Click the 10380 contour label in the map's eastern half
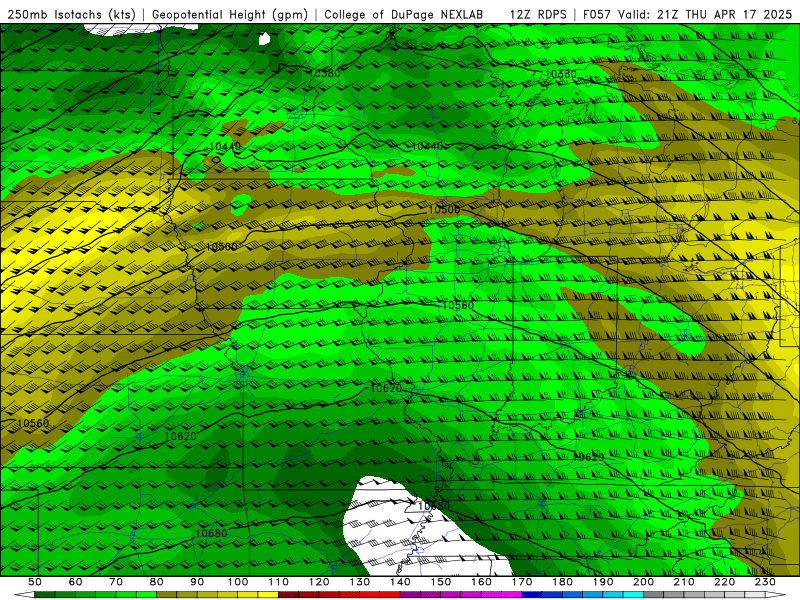800x600 pixels. tap(561, 74)
